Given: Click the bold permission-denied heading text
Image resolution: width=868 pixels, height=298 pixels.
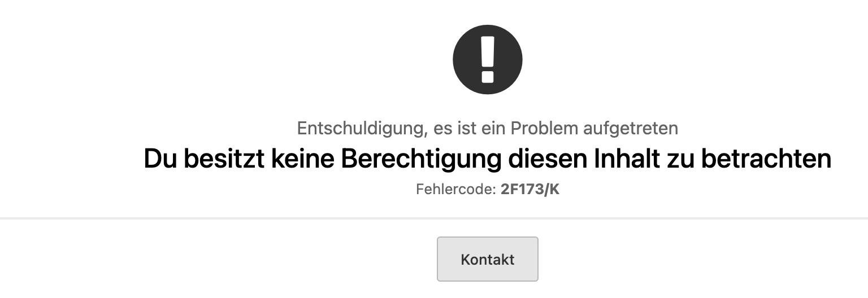Looking at the screenshot, I should pos(488,159).
